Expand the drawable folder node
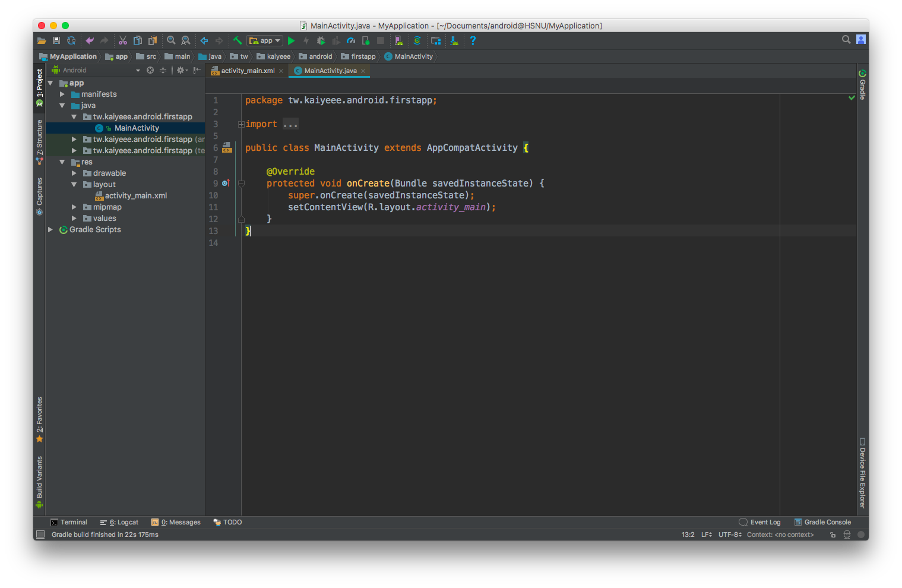902x588 pixels. [x=74, y=173]
